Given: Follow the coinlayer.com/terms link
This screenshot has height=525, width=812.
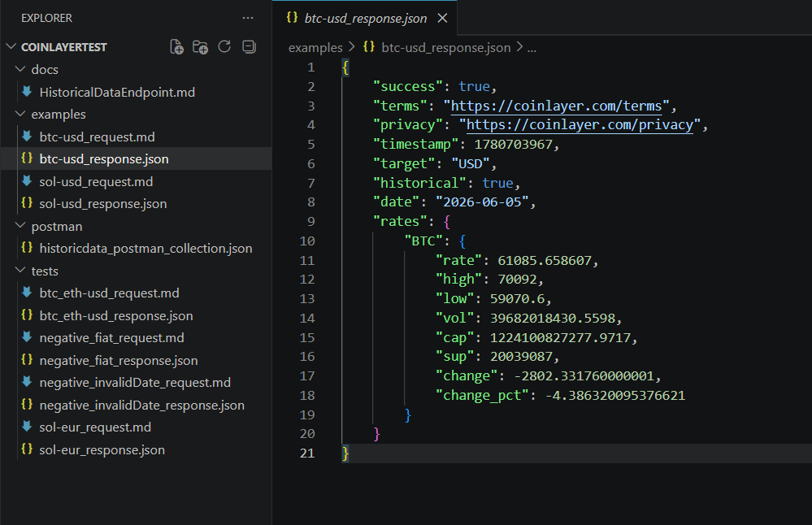Looking at the screenshot, I should coord(556,106).
